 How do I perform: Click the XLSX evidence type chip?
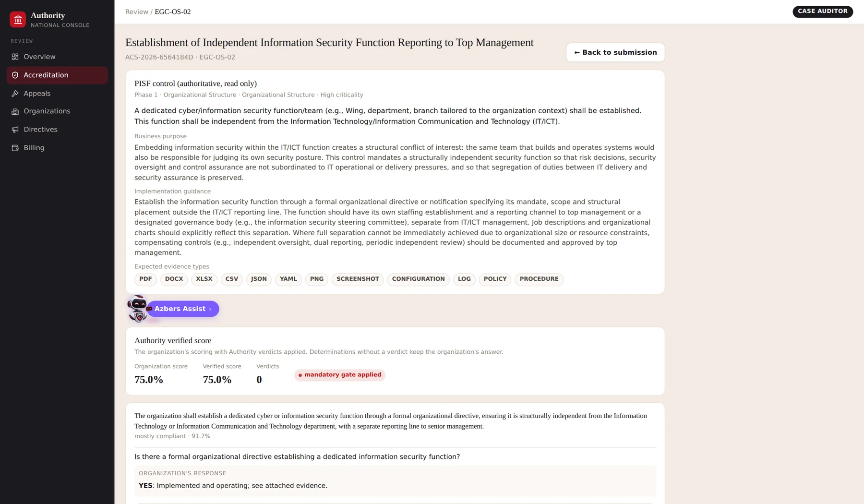[x=204, y=279]
